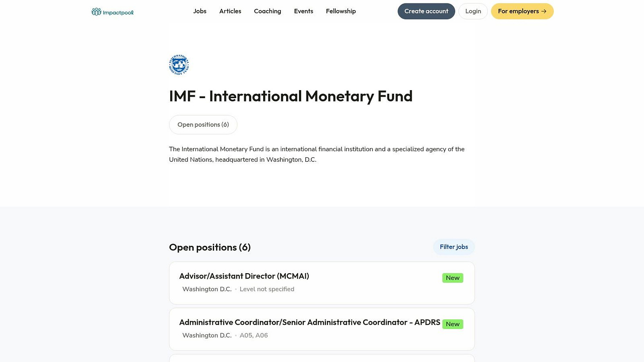Select the Articles navigation item

[230, 11]
